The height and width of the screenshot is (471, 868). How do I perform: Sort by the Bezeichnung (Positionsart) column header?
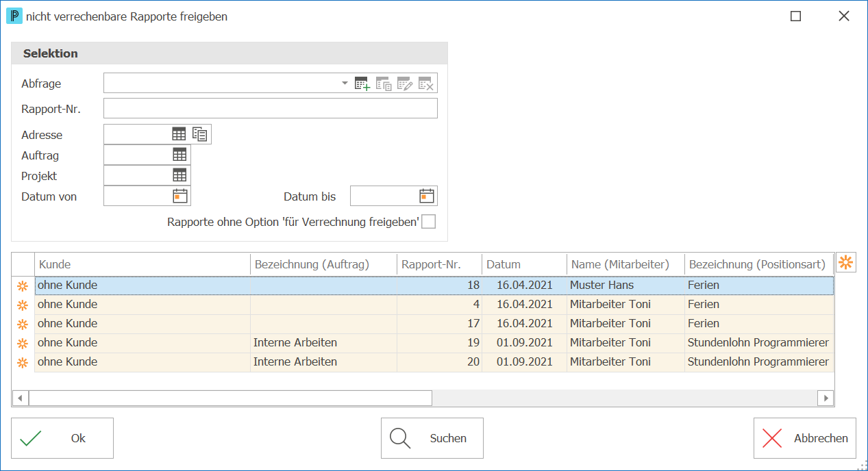tap(759, 264)
